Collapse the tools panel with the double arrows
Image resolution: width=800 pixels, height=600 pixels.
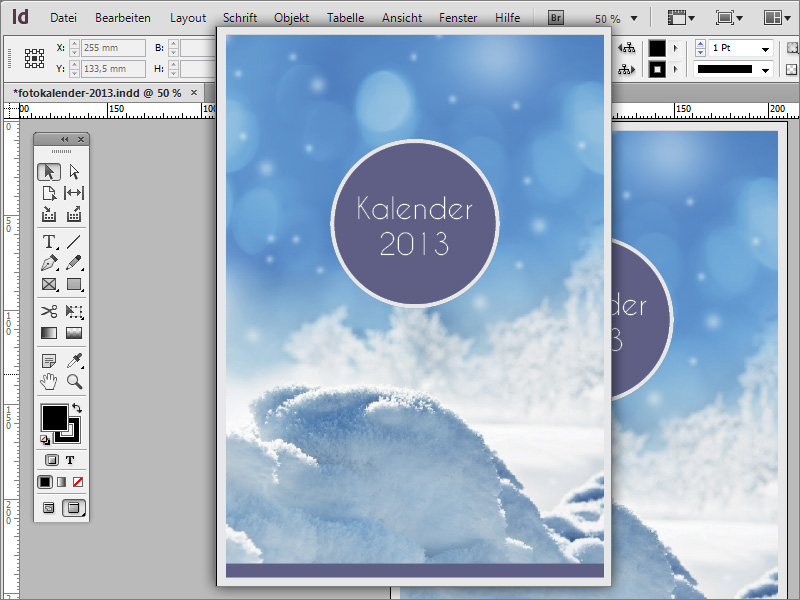click(x=66, y=138)
